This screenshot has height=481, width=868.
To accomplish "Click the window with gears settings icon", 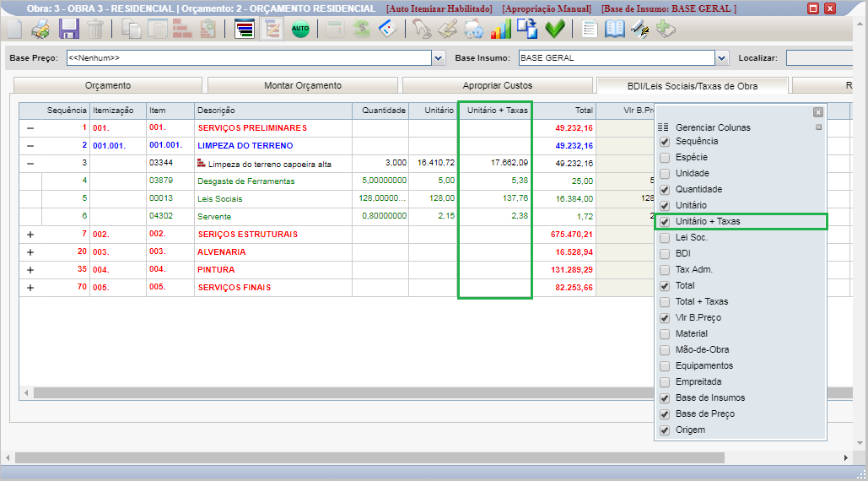I will click(x=474, y=29).
